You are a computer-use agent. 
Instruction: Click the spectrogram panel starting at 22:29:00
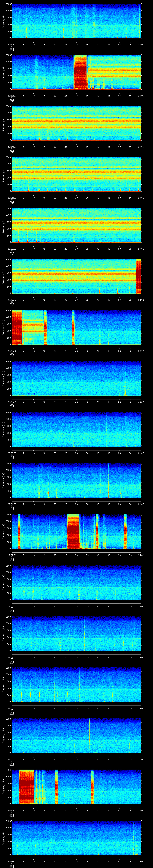[x=76, y=378]
